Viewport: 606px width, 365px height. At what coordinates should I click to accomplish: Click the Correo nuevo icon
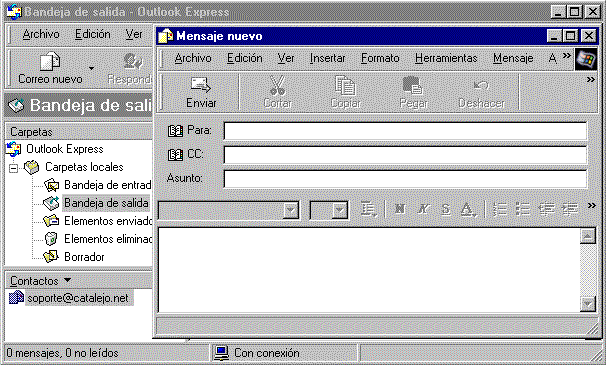click(50, 62)
